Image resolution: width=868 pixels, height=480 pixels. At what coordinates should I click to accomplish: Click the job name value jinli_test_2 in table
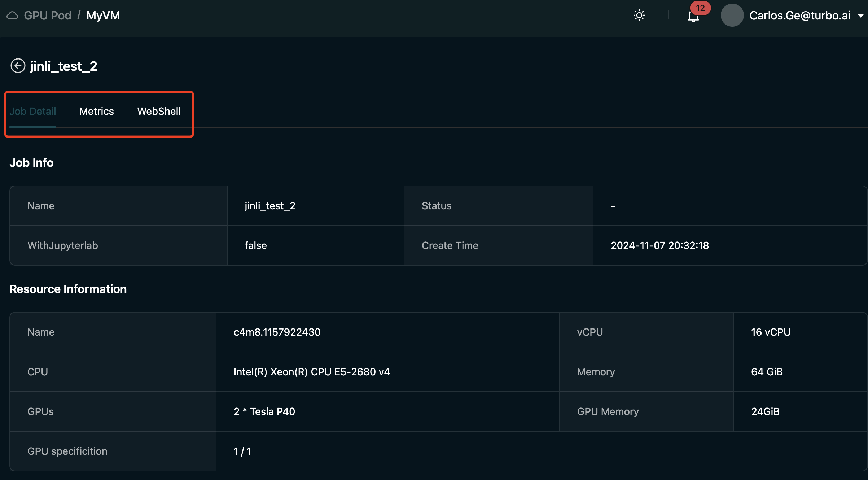click(270, 206)
